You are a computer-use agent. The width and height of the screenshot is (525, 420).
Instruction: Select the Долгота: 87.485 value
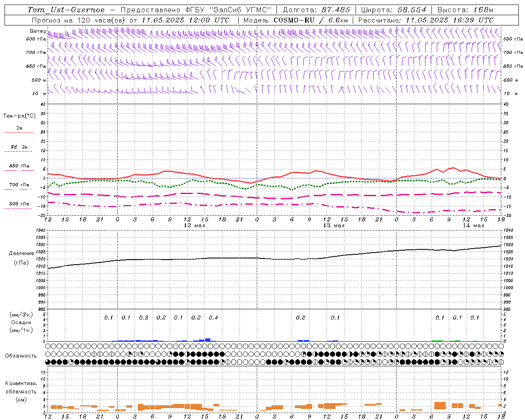316,10
